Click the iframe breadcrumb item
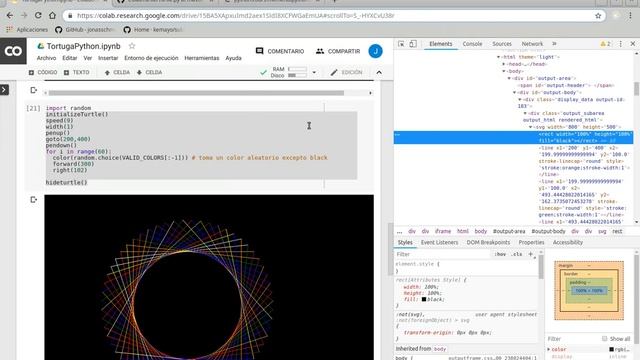This screenshot has height=360, width=640. tap(443, 231)
